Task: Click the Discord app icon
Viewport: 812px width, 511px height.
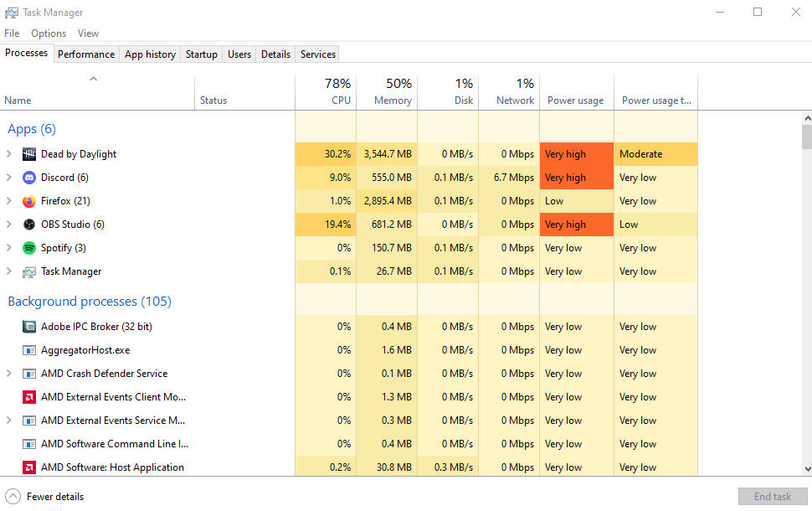Action: pos(29,178)
